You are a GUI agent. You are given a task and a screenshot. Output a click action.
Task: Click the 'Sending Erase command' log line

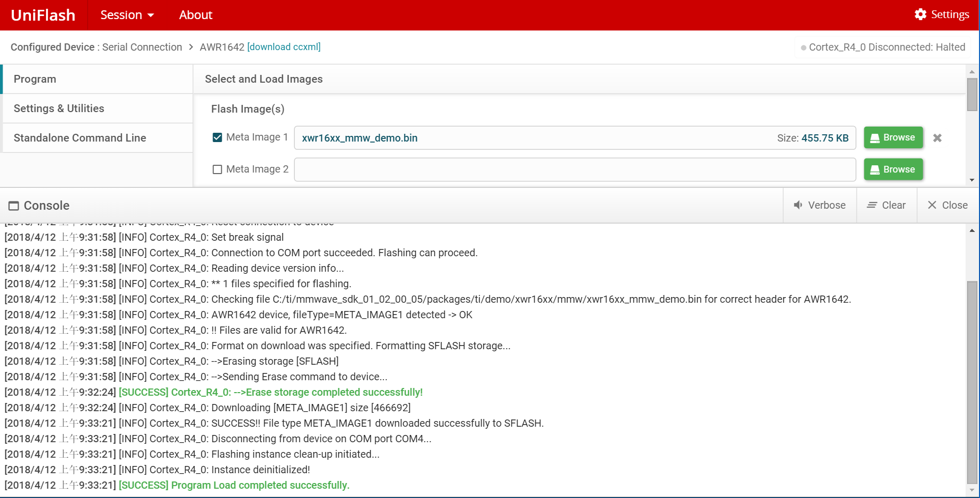coord(196,377)
